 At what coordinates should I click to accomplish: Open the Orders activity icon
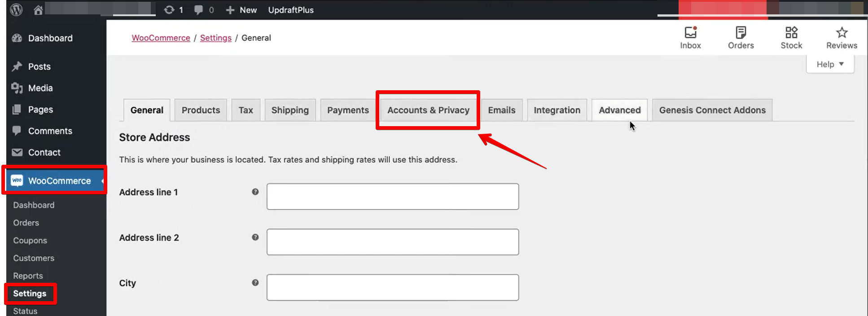point(741,33)
